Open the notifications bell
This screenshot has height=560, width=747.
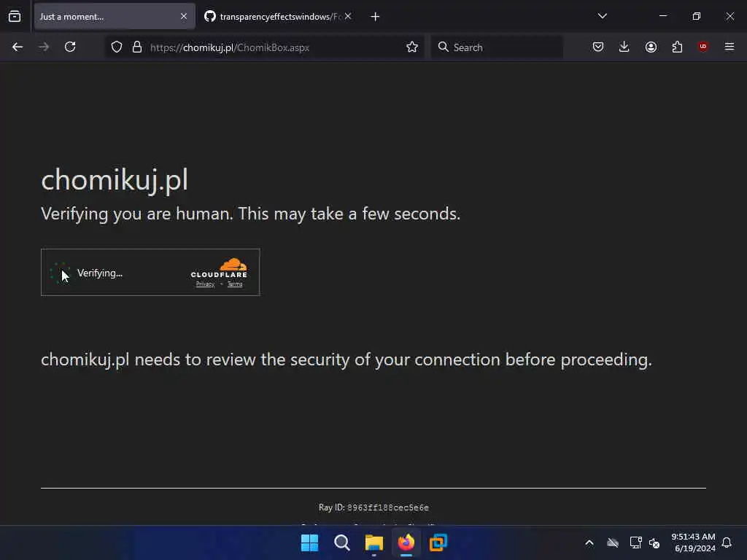[727, 542]
